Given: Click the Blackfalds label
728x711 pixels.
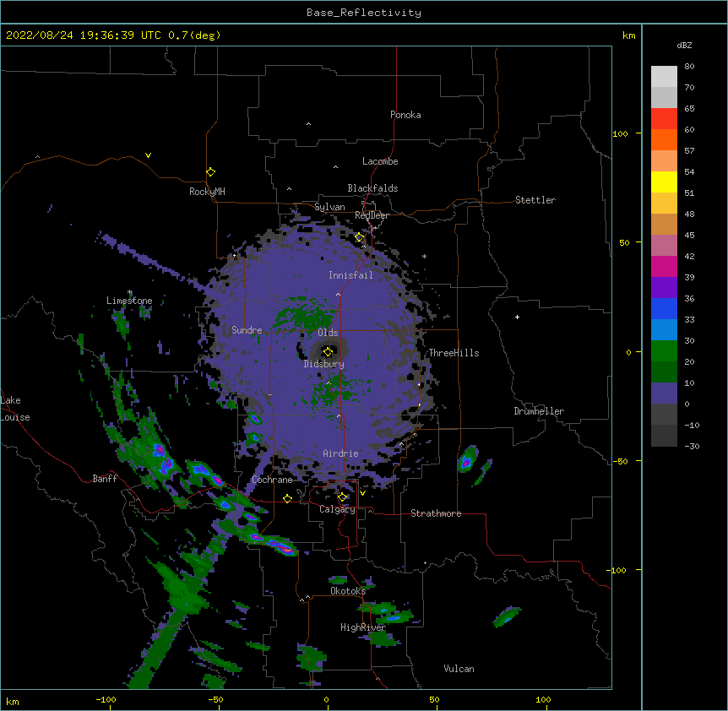Looking at the screenshot, I should tap(372, 188).
